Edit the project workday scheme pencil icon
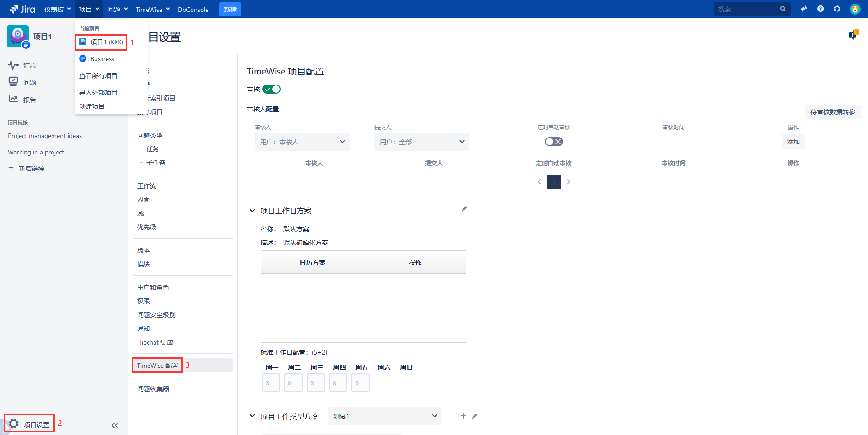 (464, 209)
